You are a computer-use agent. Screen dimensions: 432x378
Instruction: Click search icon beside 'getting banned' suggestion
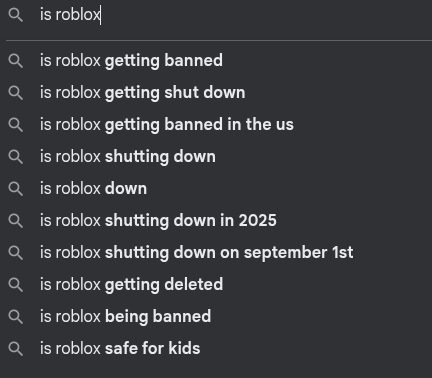click(16, 61)
